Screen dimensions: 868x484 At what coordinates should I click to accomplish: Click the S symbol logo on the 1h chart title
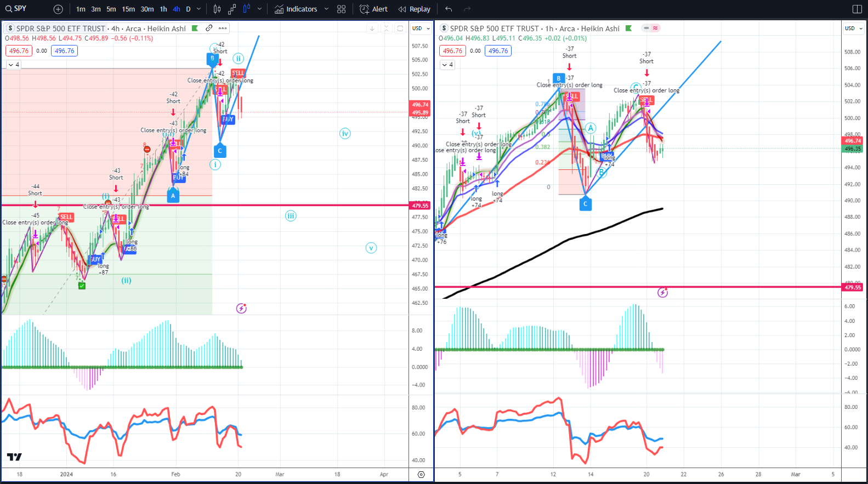[444, 29]
